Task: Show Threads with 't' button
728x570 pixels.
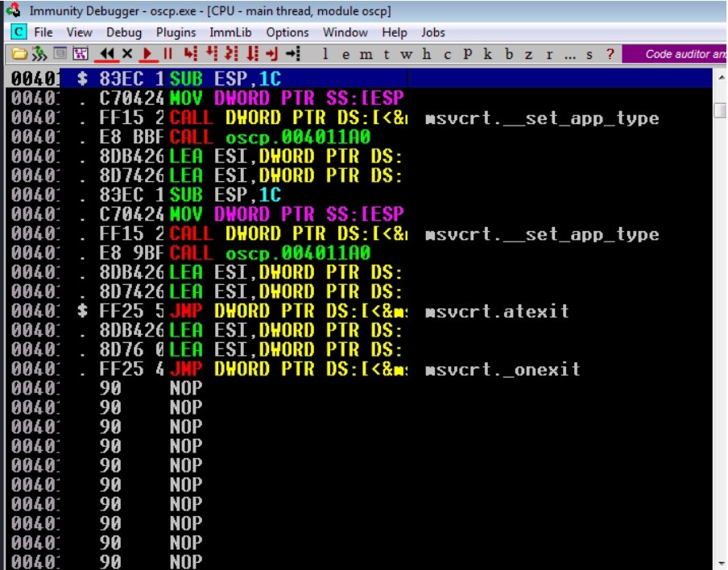Action: [x=387, y=55]
